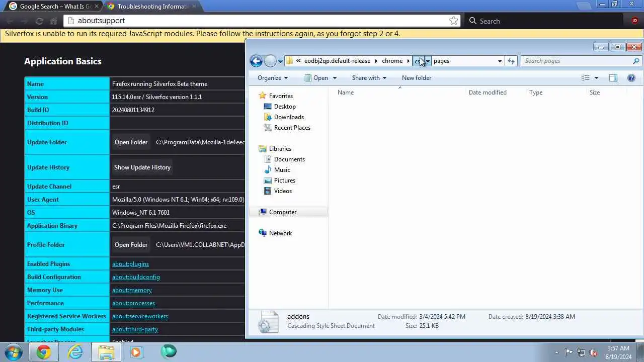Screen dimensions: 644x362
Task: Close the Troubleshooting Information tab
Action: coord(194,7)
